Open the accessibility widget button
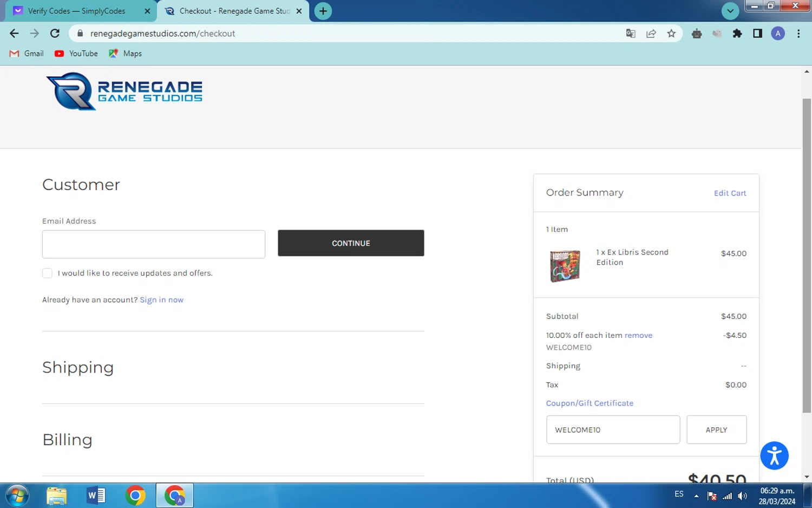 point(774,455)
